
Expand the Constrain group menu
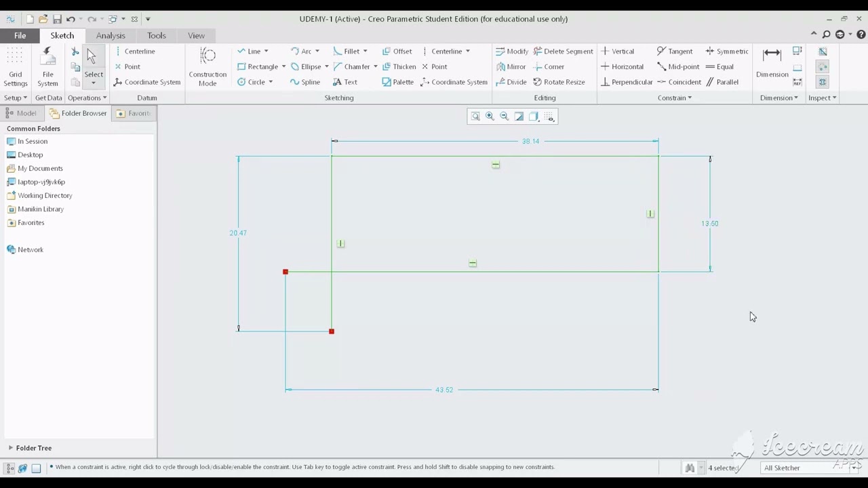pos(674,98)
